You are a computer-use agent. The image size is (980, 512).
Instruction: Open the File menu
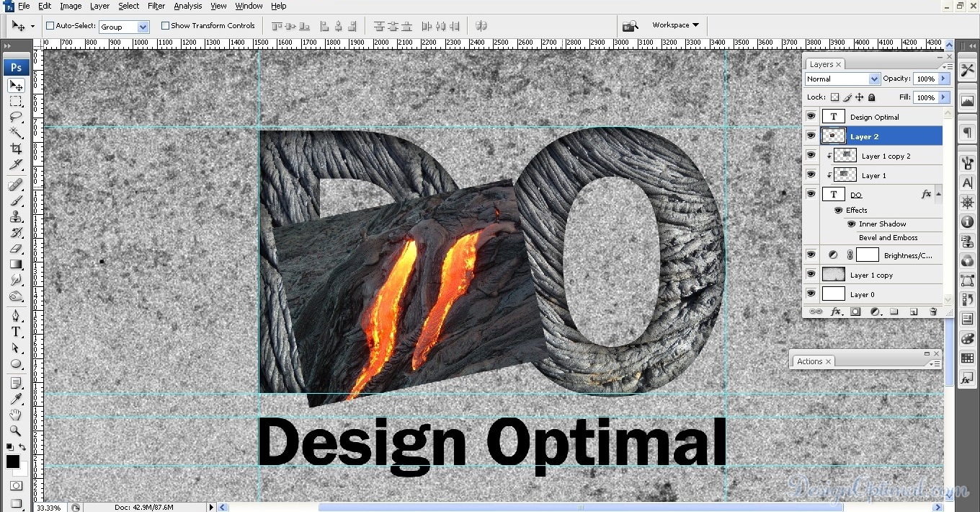pyautogui.click(x=24, y=6)
